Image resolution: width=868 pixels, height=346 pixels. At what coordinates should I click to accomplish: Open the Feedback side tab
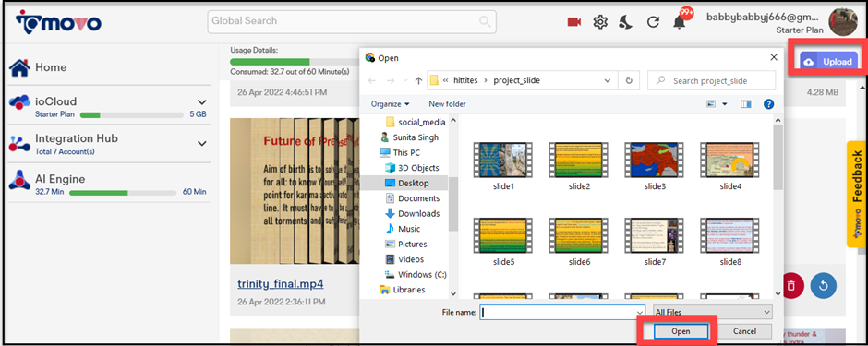(x=857, y=195)
